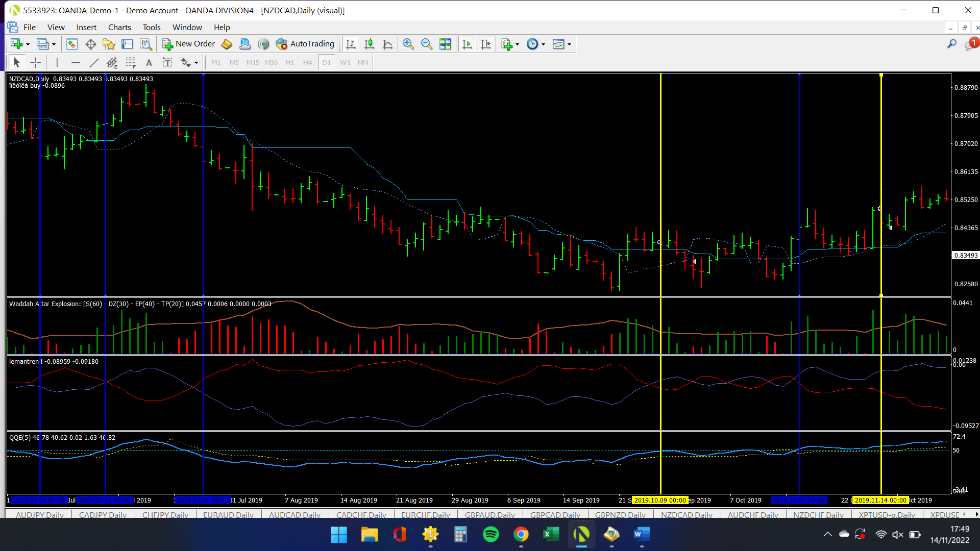The width and height of the screenshot is (980, 551).
Task: Switch to the GBPAUD,Daily chart tab
Action: pyautogui.click(x=489, y=515)
